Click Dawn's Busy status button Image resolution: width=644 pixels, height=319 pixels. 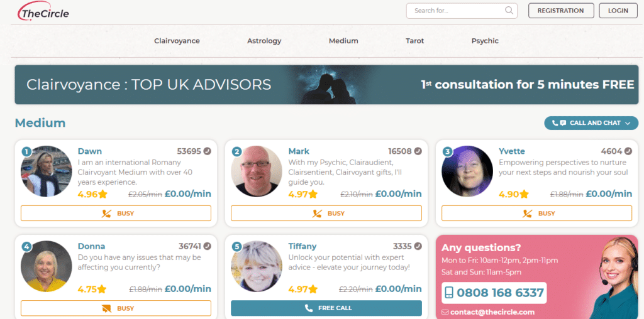(x=116, y=214)
